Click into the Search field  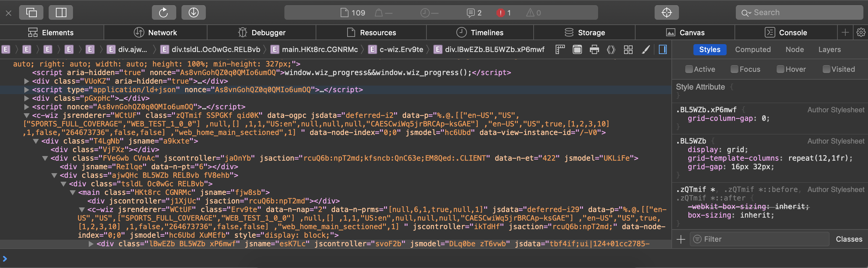(799, 13)
